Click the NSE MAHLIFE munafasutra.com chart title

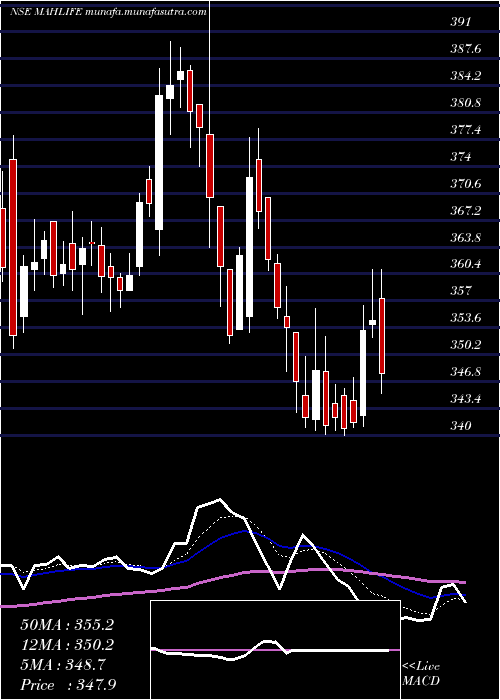(x=108, y=12)
